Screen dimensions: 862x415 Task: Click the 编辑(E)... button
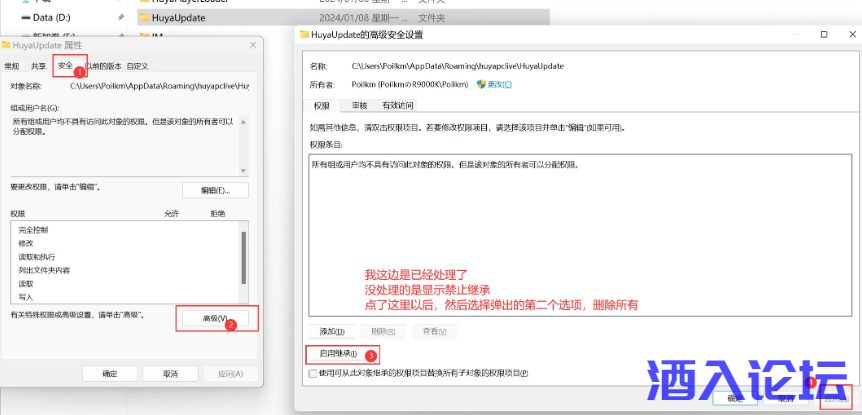pos(215,190)
